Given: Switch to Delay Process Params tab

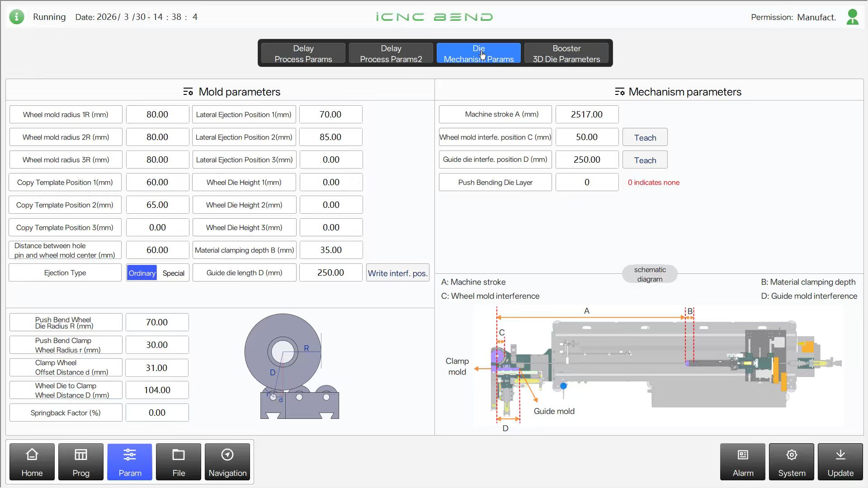Looking at the screenshot, I should point(303,53).
